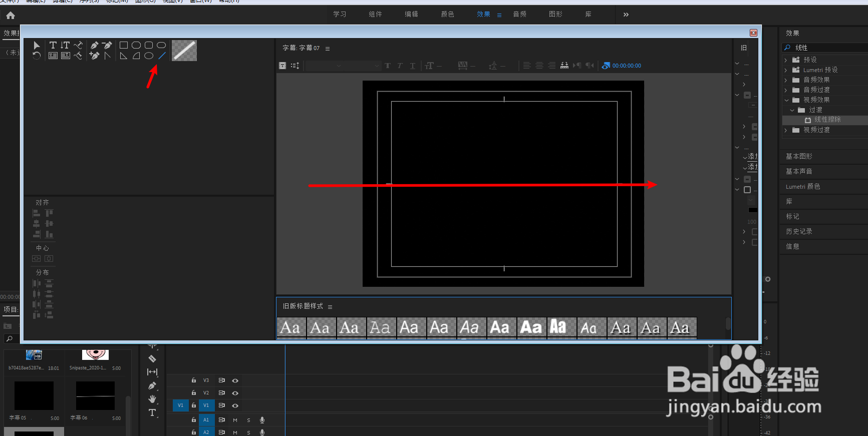
Task: Select the Path Type tool
Action: tap(78, 45)
